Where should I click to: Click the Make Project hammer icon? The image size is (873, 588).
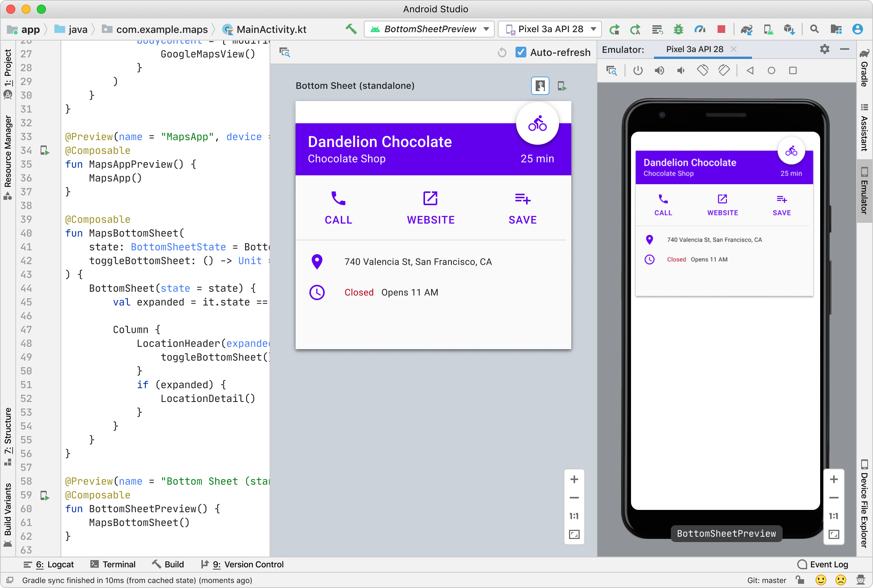[x=351, y=29]
